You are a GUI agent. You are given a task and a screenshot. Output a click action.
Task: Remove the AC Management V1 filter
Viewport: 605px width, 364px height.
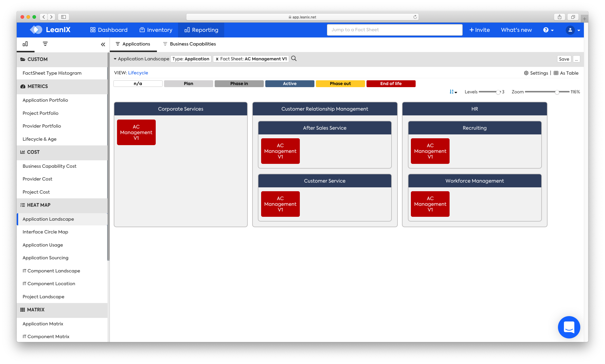pyautogui.click(x=217, y=59)
